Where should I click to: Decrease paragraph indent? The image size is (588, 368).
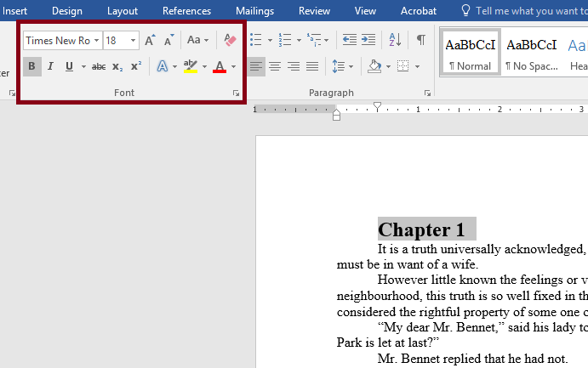pyautogui.click(x=350, y=40)
